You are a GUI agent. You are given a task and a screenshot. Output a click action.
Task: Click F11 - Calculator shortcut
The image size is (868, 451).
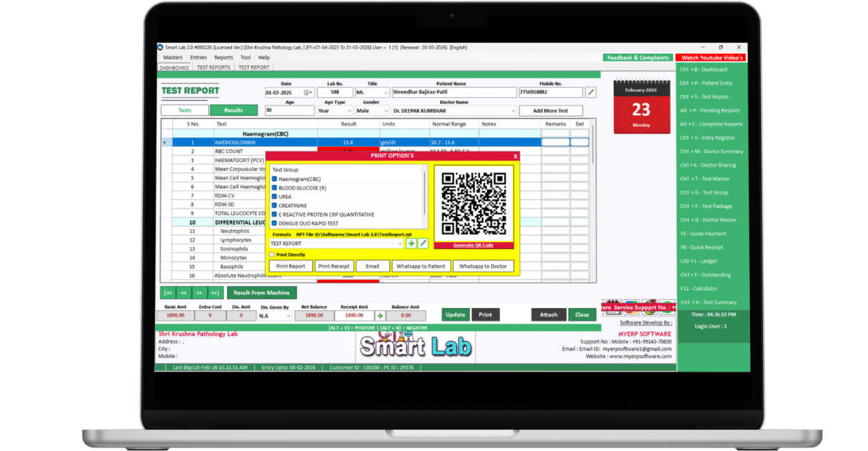pos(699,289)
